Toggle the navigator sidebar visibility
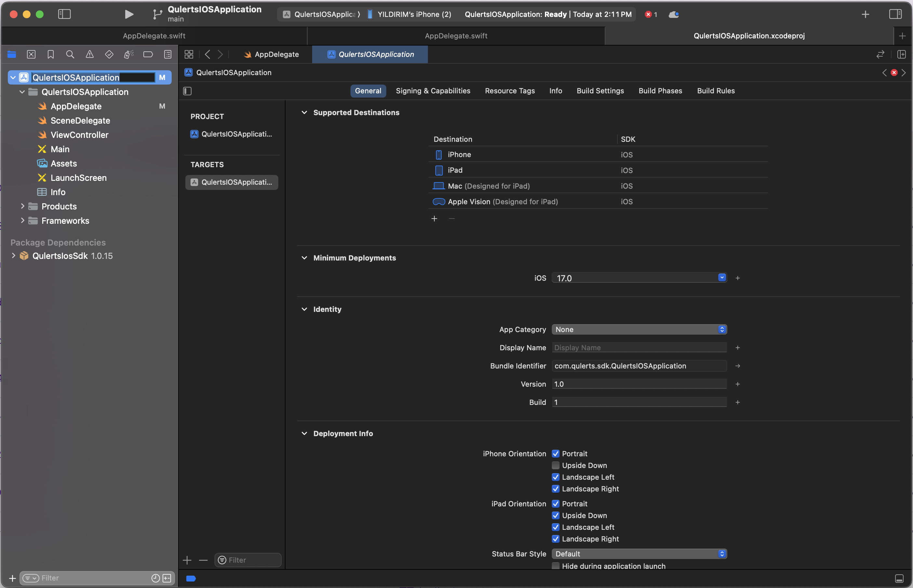This screenshot has width=913, height=588. click(64, 15)
